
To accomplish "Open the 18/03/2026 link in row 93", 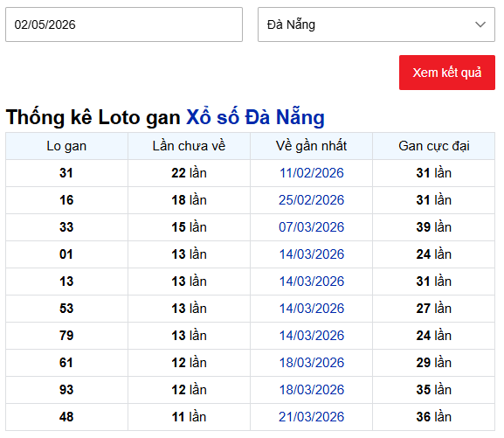I will pos(311,390).
